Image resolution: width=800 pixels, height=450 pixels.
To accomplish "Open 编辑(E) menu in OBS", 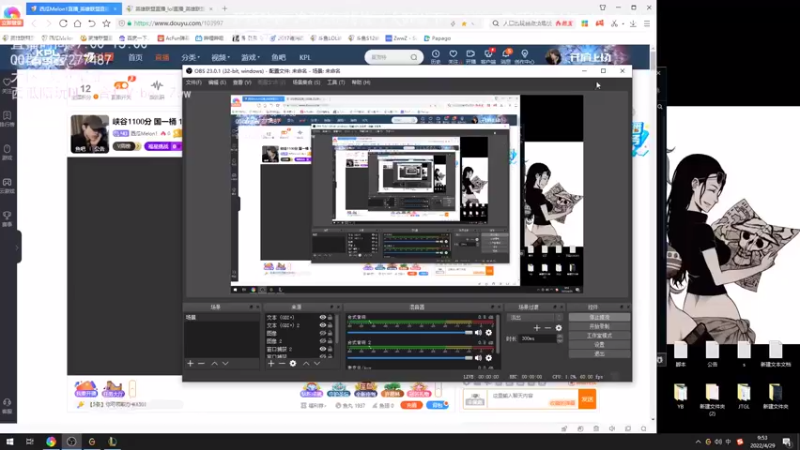I will click(x=217, y=82).
